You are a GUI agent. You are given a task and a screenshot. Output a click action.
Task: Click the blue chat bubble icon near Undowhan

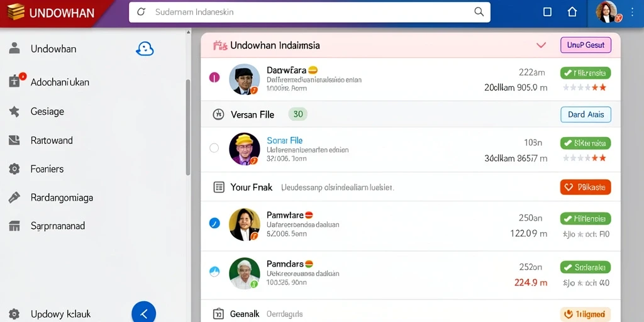point(145,49)
